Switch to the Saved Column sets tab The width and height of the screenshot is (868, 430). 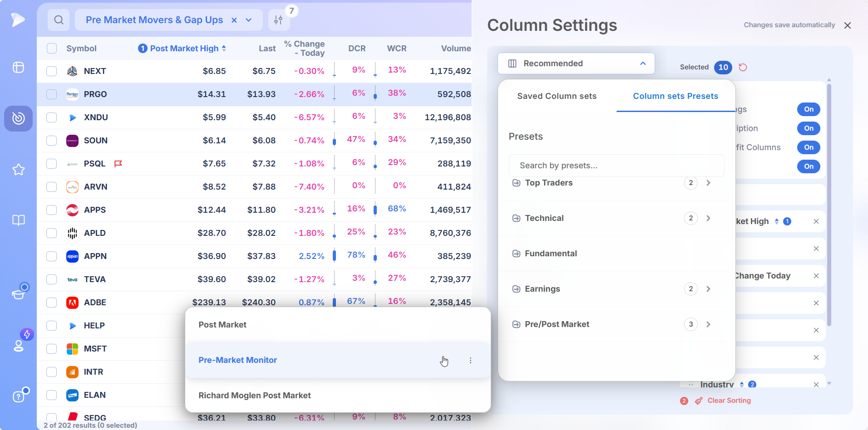557,96
